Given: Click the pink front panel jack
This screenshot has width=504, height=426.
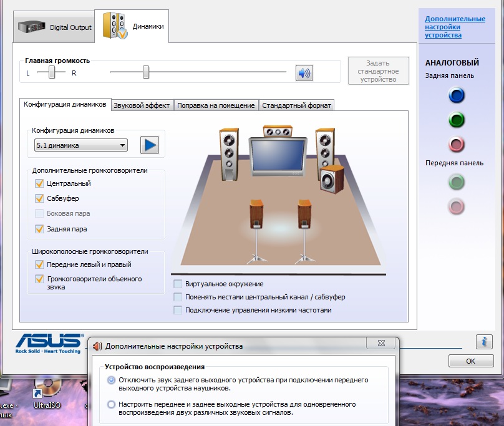Looking at the screenshot, I should click(x=457, y=206).
